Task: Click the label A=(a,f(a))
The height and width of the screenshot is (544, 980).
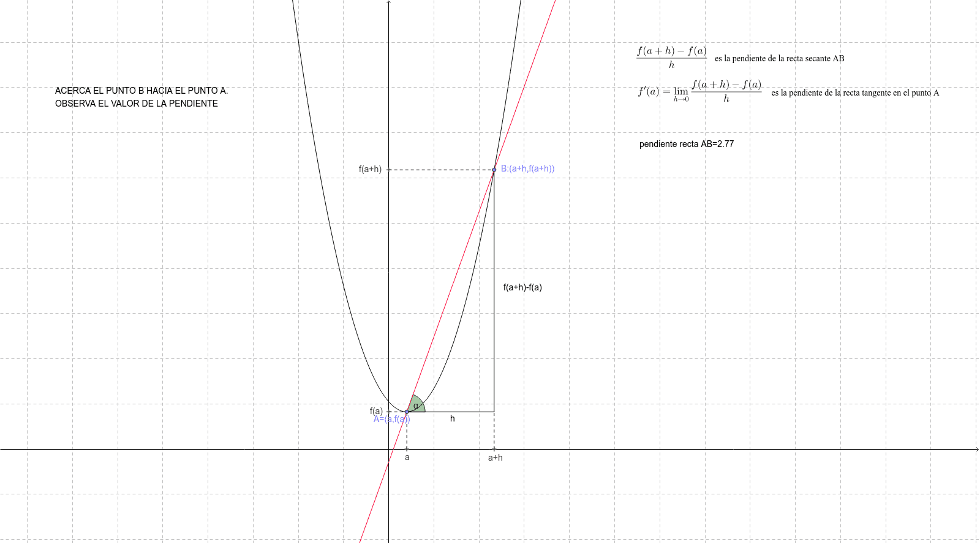Action: [392, 420]
